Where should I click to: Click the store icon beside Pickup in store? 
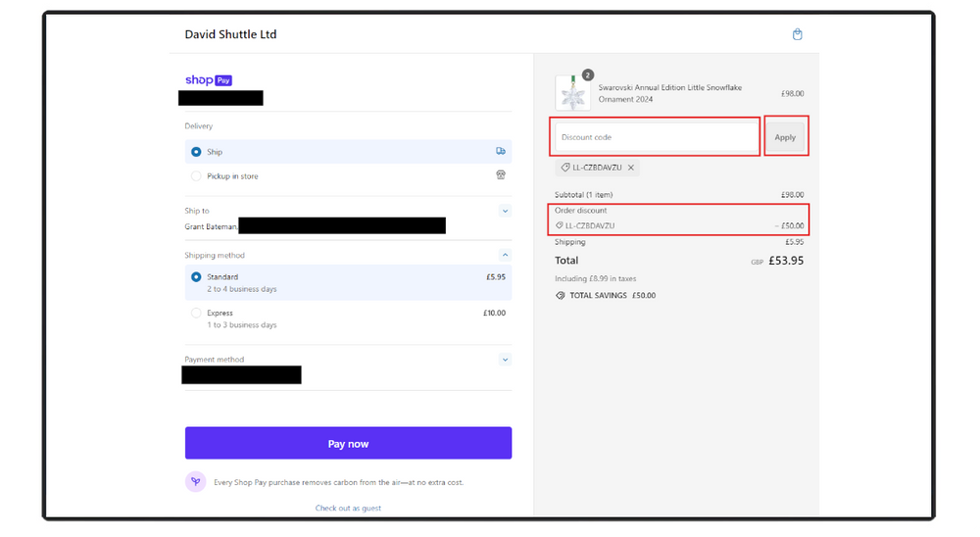coord(501,176)
